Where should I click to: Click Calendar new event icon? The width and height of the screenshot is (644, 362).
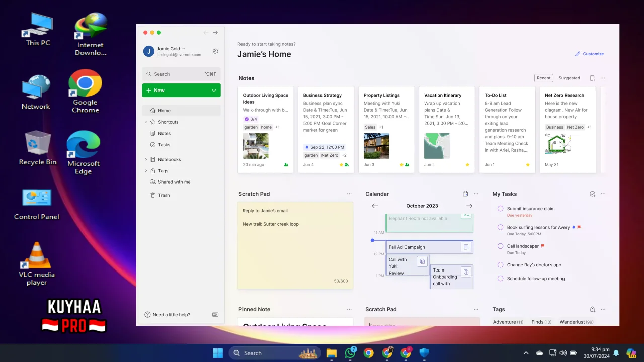(465, 194)
